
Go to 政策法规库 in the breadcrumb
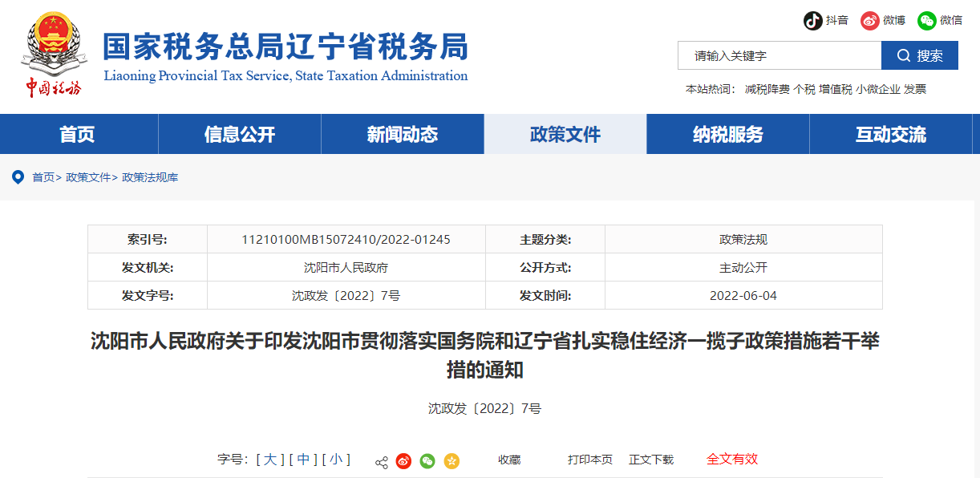(x=150, y=177)
